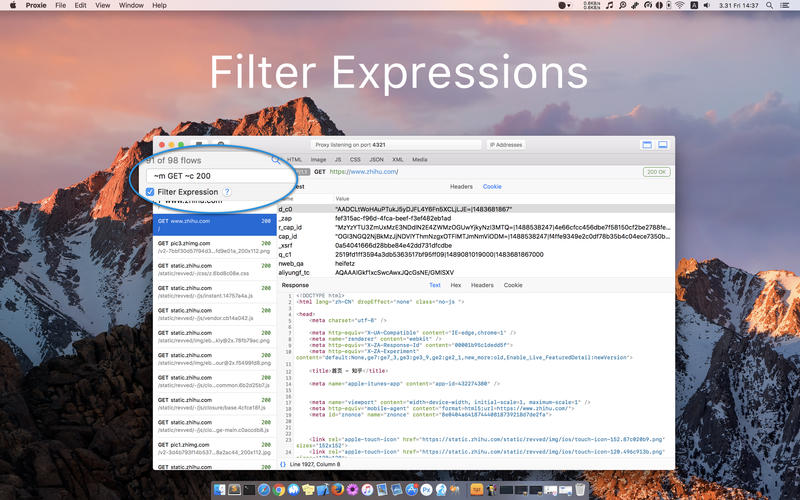Viewport: 800px width, 500px height.
Task: Click the Proxy listening on port field
Action: pyautogui.click(x=396, y=145)
